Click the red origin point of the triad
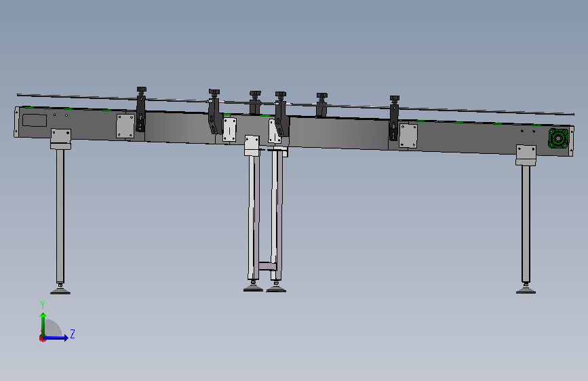The image size is (588, 381). coord(42,338)
